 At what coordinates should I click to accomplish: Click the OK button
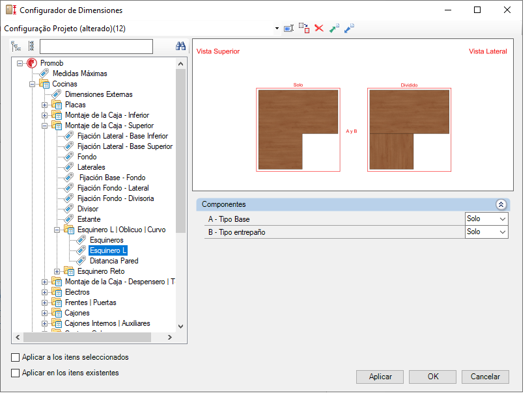pyautogui.click(x=432, y=377)
